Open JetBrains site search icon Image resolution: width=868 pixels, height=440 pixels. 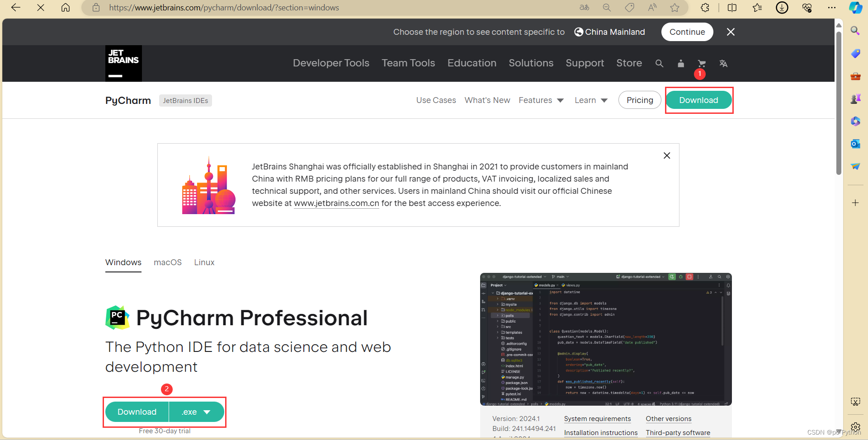click(659, 63)
